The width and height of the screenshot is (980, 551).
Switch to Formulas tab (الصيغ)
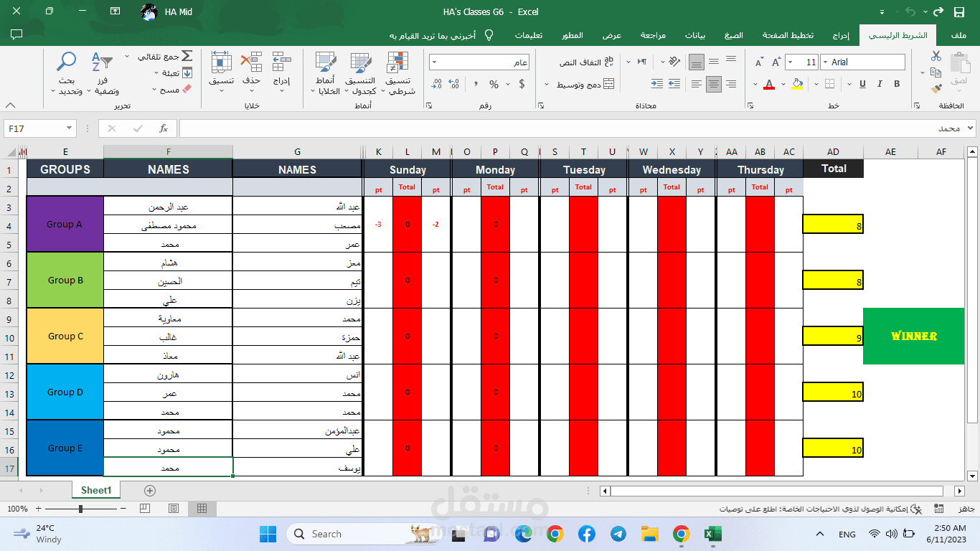coord(733,35)
